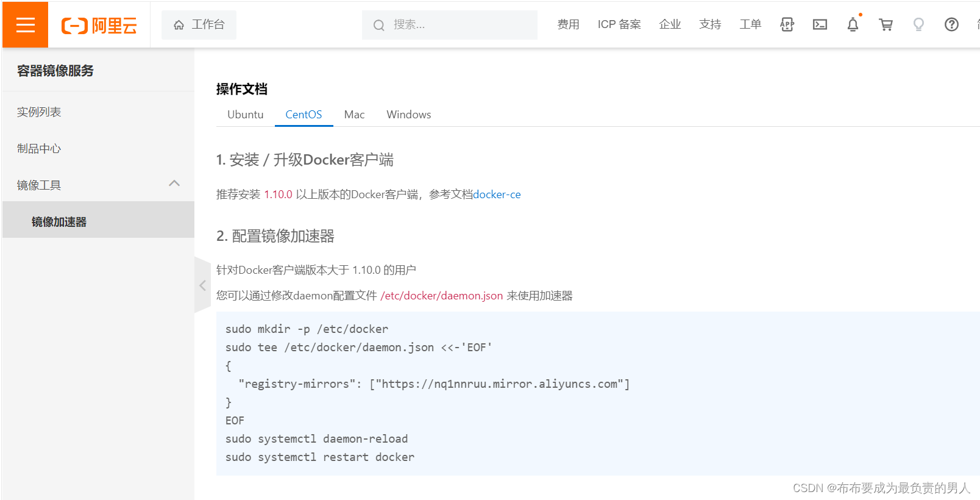
Task: Switch to the Windows tab
Action: 408,115
